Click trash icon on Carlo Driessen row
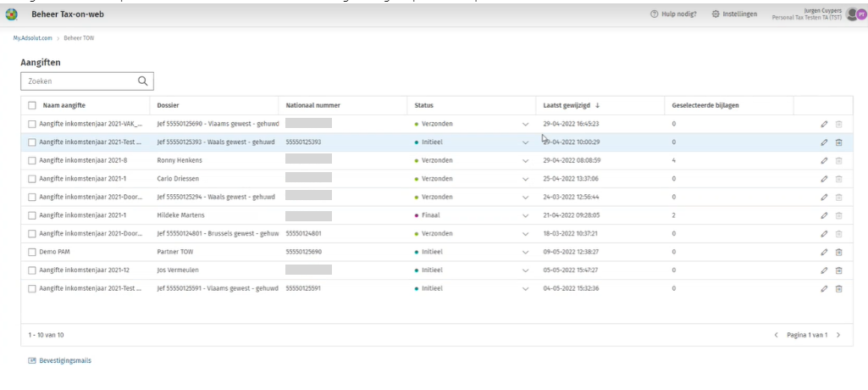Image resolution: width=868 pixels, height=390 pixels. 838,179
